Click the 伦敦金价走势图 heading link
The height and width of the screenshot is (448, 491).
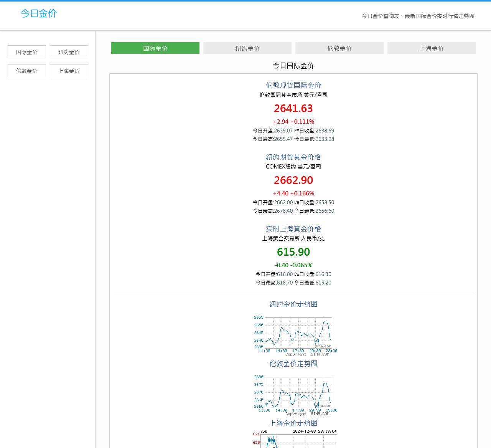293,364
